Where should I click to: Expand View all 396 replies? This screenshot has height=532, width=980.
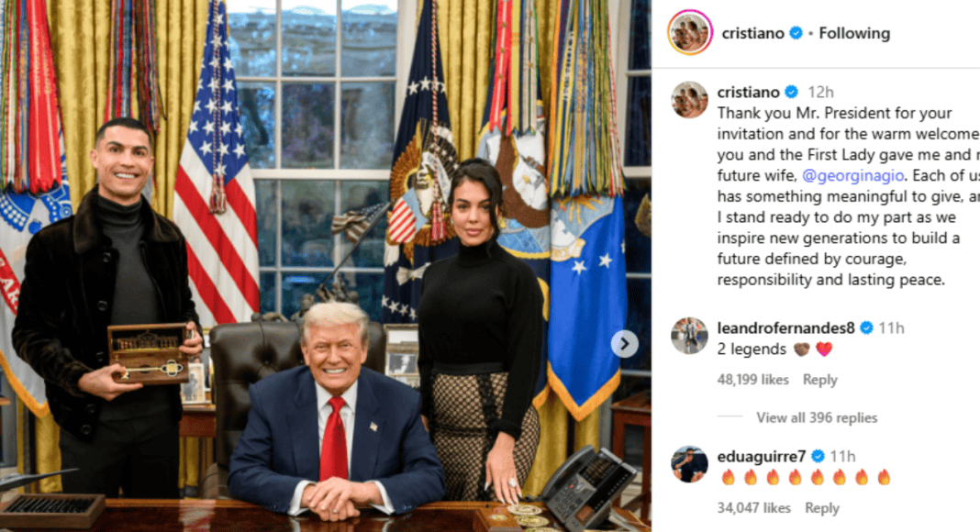coord(817,417)
